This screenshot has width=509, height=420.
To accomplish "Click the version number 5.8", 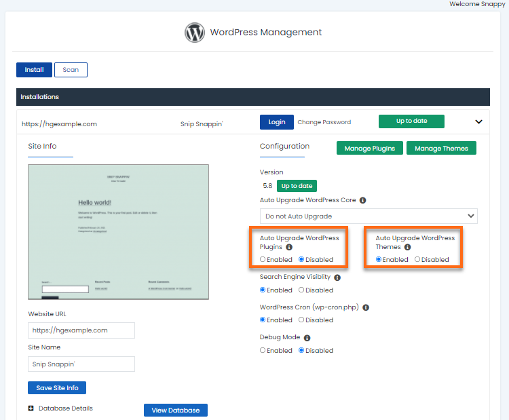I will pos(267,186).
